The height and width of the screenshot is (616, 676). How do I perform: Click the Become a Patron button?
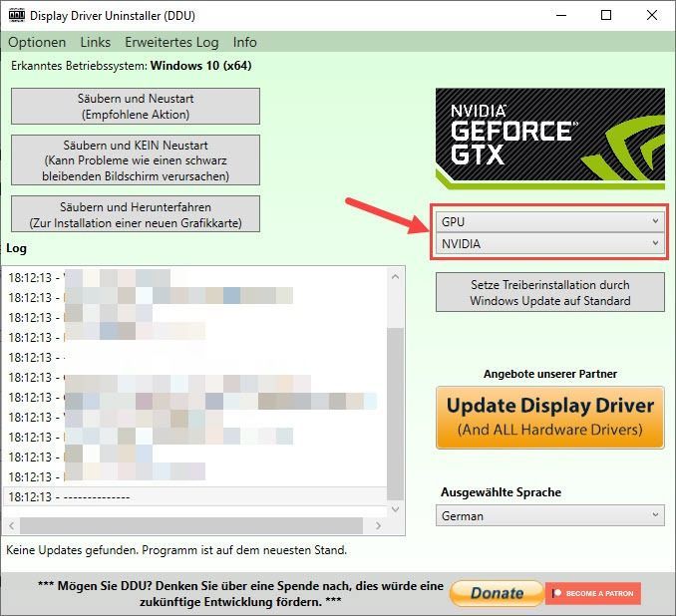pos(593,593)
